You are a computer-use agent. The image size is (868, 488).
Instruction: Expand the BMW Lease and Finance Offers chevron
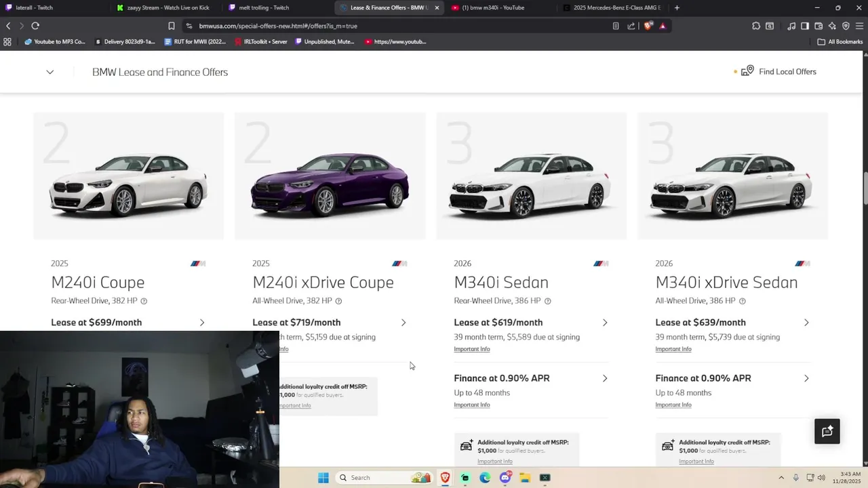pos(50,72)
